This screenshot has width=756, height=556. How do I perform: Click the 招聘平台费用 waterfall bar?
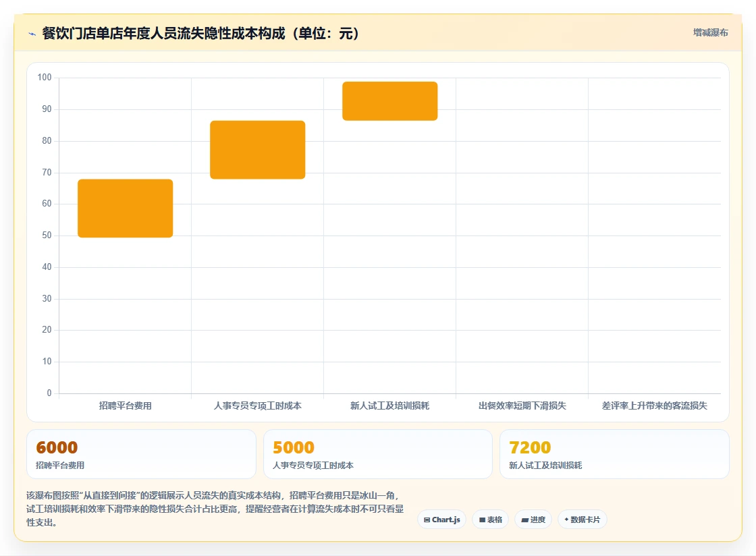coord(126,208)
